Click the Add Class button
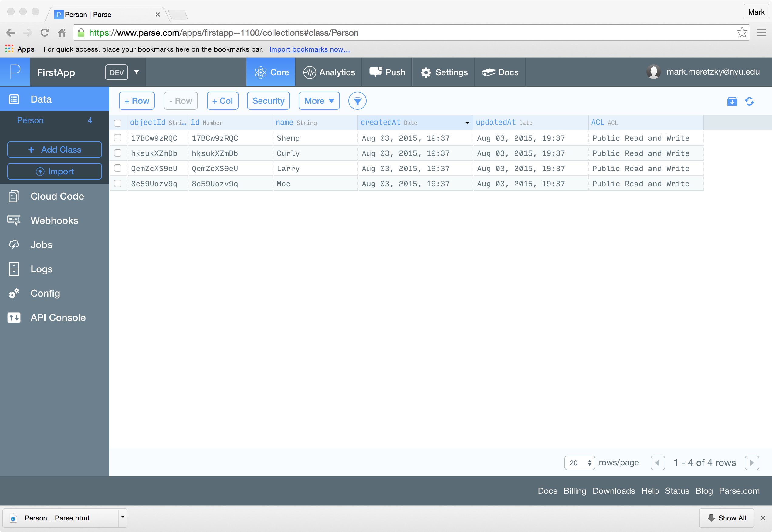 point(54,150)
